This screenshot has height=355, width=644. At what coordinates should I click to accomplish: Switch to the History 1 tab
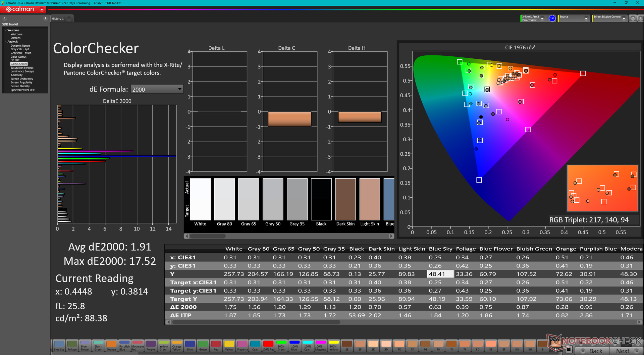tap(57, 19)
